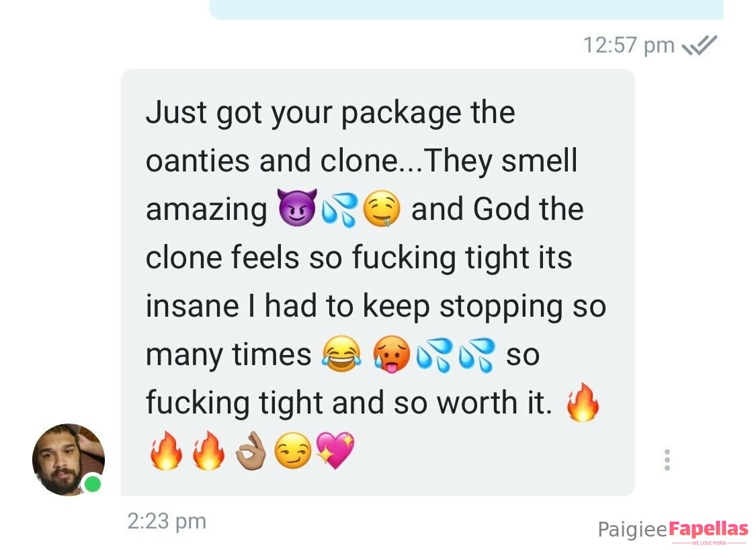Open the three-dot message options menu
Viewport: 756px width, 550px height.
tap(667, 460)
